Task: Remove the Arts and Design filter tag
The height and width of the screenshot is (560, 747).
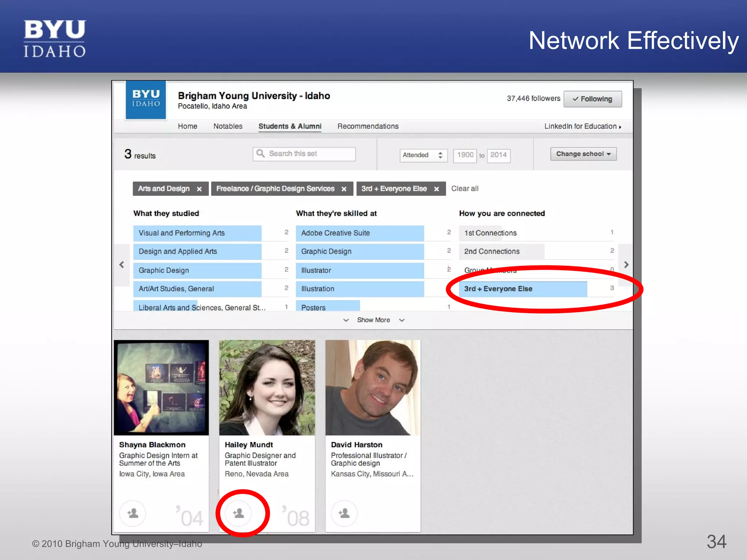Action: click(199, 189)
